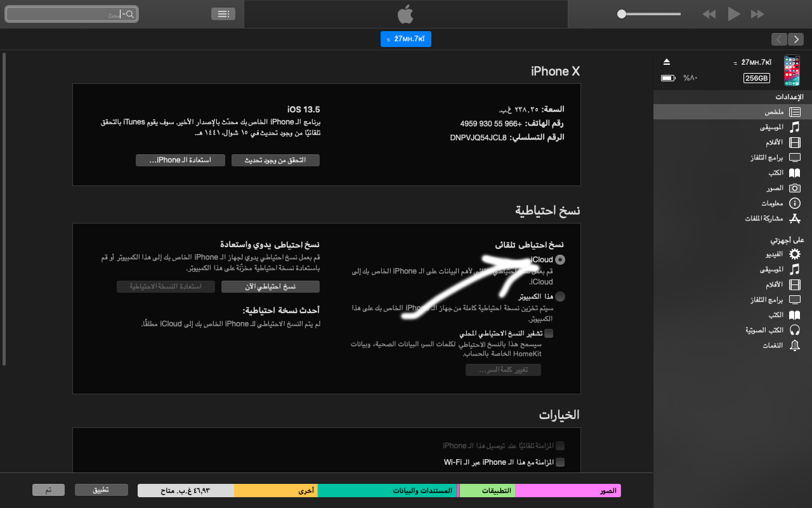The height and width of the screenshot is (508, 812).
Task: Click Check for Update button
Action: 275,160
